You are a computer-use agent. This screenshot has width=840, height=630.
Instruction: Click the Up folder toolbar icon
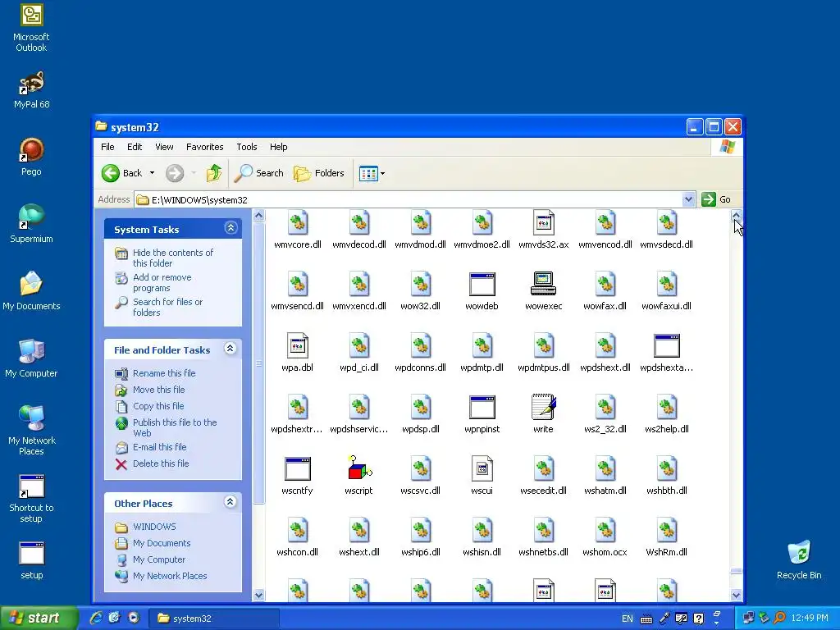pos(214,173)
